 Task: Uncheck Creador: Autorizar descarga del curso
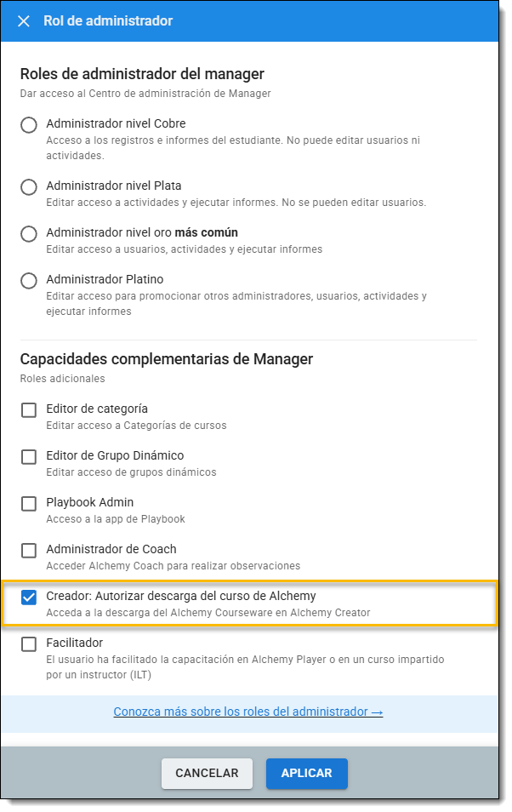point(29,598)
